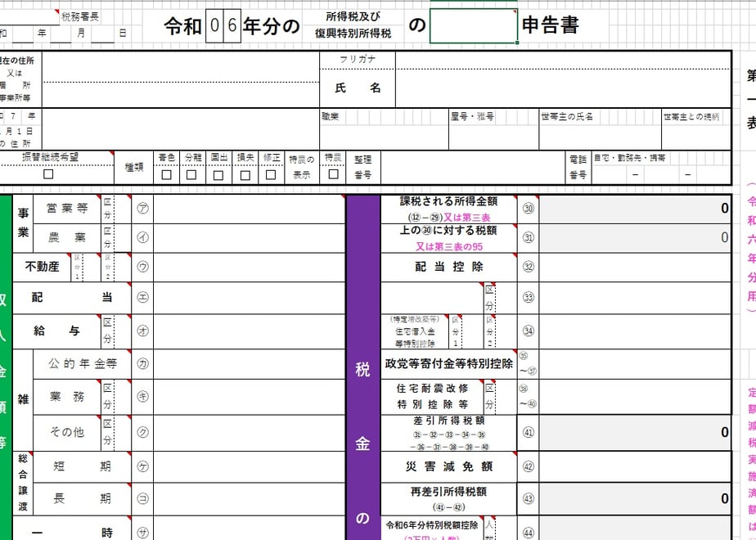Image resolution: width=756 pixels, height=540 pixels.
Task: Click the 給与 ㋔ amount cell
Action: coord(249,331)
